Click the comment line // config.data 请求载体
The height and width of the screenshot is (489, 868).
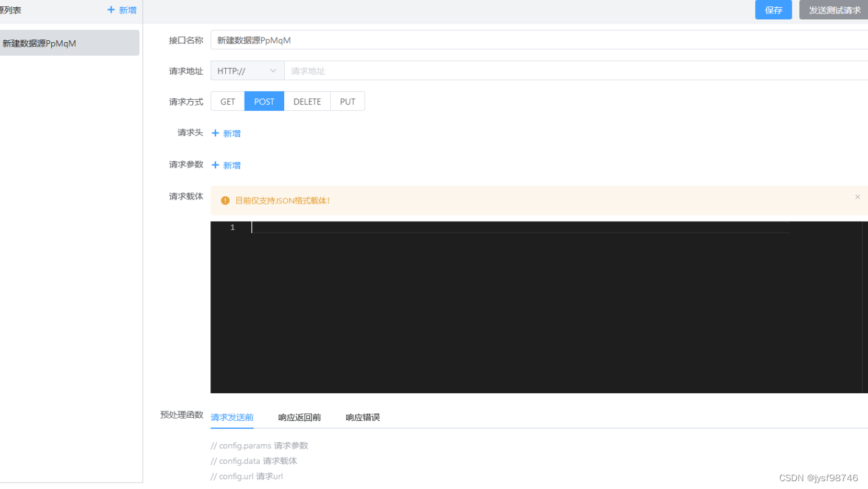pos(254,461)
